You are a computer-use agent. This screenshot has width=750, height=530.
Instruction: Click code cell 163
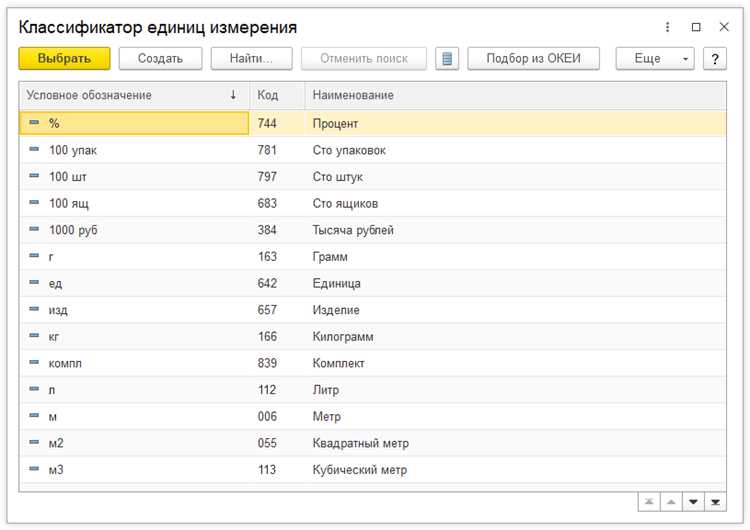click(x=277, y=256)
